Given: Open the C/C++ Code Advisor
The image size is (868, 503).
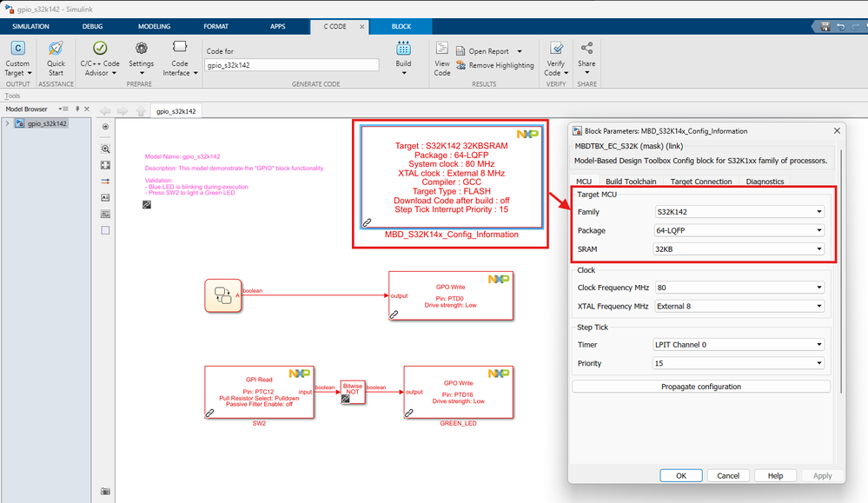Looking at the screenshot, I should tap(100, 59).
